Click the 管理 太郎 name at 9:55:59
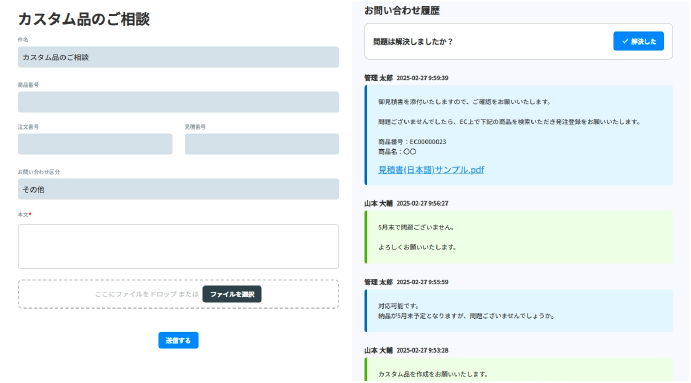 [378, 282]
